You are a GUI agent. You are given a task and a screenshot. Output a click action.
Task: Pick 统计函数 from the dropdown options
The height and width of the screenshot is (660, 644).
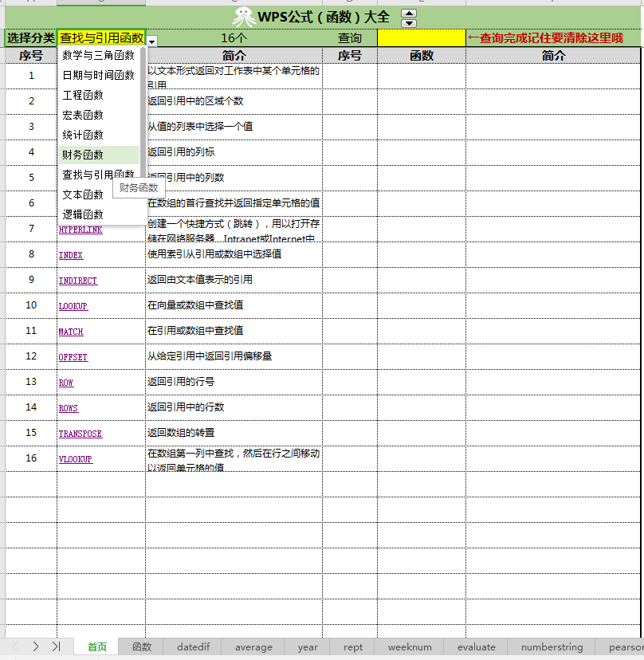pyautogui.click(x=99, y=135)
